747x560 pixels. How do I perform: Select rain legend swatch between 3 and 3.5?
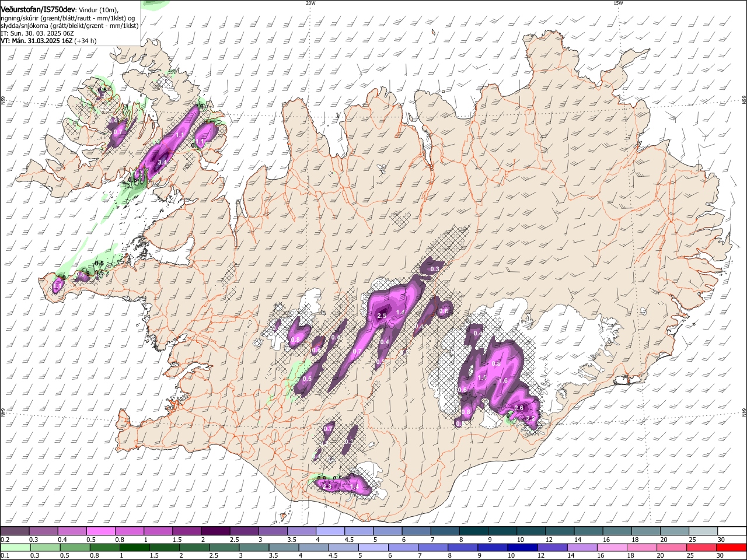pyautogui.click(x=254, y=547)
